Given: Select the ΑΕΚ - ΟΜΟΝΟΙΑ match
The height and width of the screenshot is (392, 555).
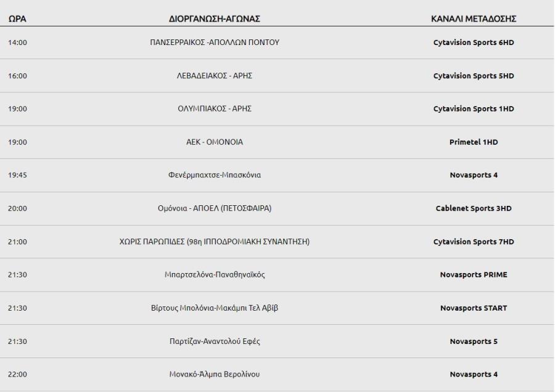Looking at the screenshot, I should click(215, 142).
